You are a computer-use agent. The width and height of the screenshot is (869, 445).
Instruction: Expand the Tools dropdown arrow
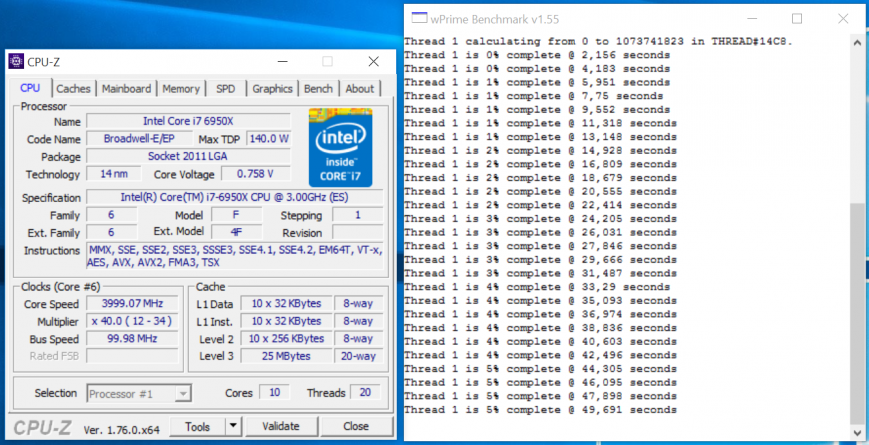point(233,426)
